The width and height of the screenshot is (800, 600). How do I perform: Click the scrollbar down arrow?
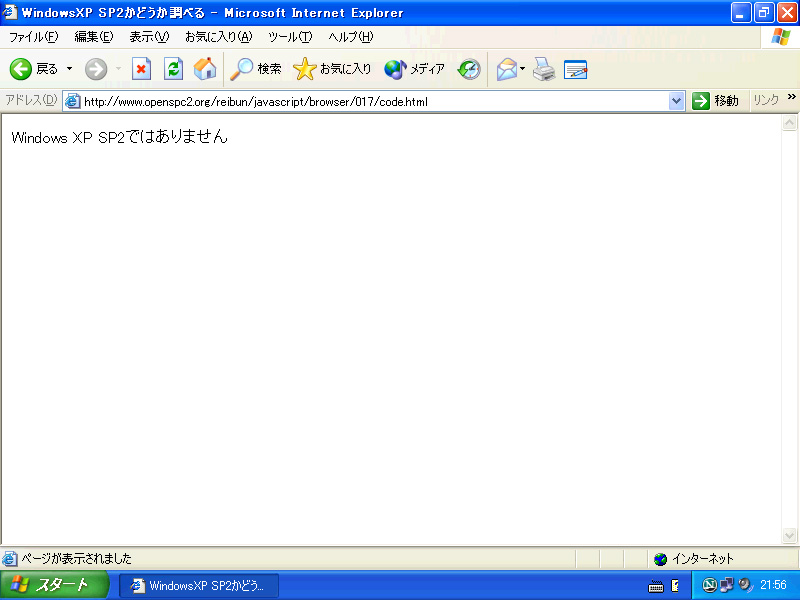point(789,535)
